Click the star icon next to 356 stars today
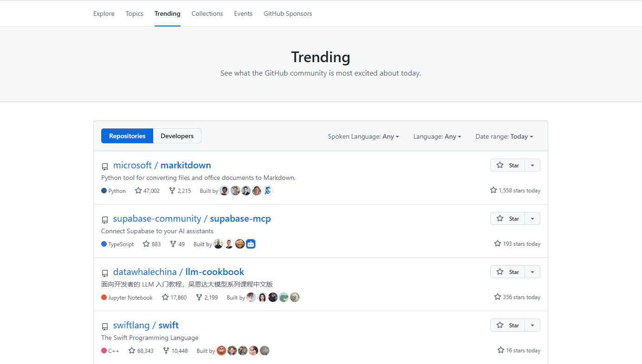Viewport: 642px width, 364px height. pos(497,297)
